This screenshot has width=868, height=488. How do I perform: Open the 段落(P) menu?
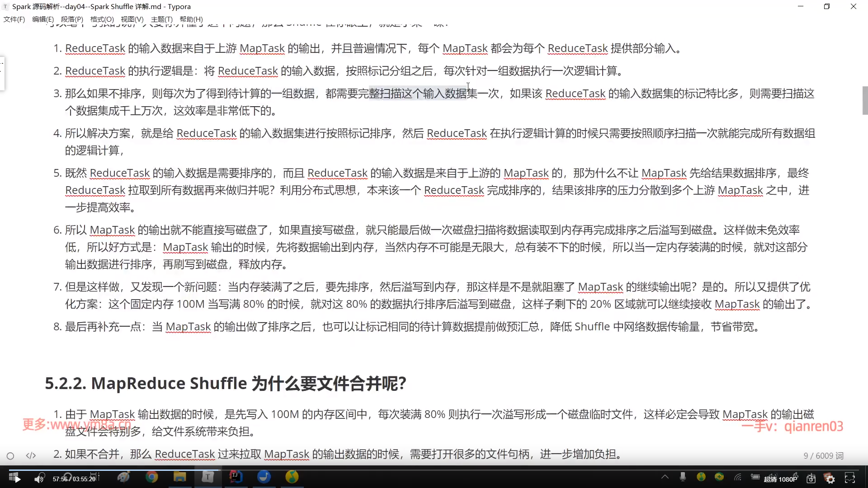pyautogui.click(x=72, y=19)
